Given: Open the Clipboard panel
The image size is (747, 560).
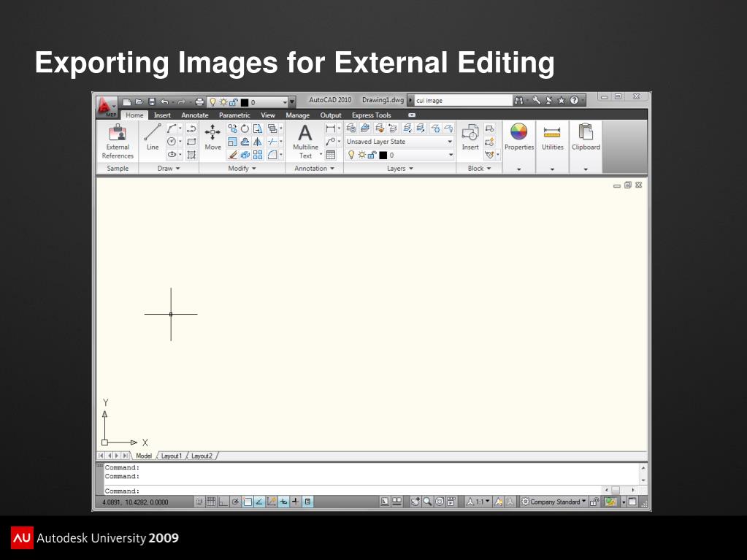Looking at the screenshot, I should (586, 137).
